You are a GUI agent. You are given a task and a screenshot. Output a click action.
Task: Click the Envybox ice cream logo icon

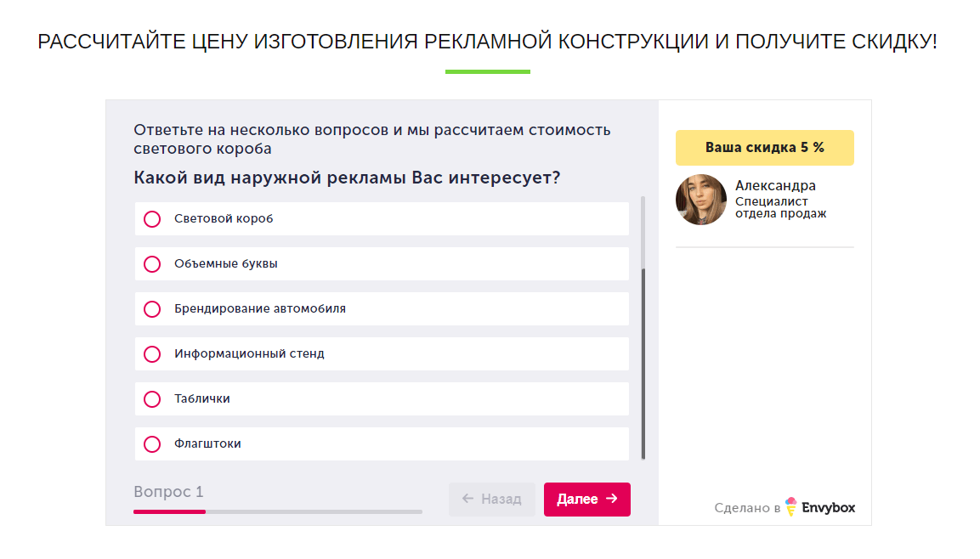(791, 507)
